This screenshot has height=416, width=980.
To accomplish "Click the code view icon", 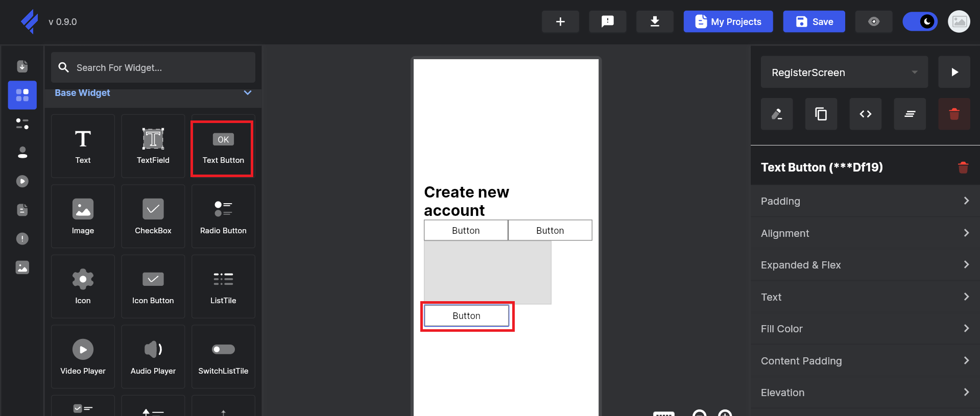I will coord(865,114).
